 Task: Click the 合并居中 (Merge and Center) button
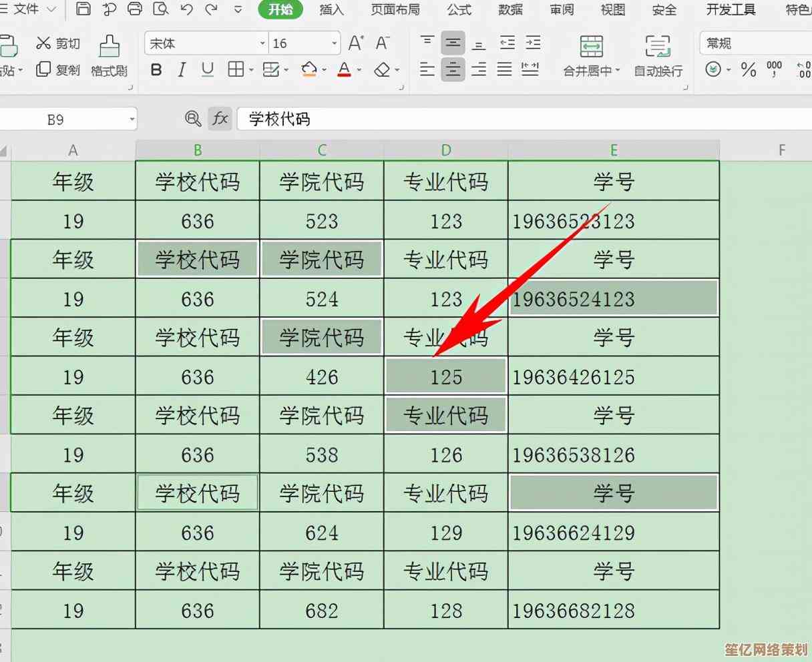pyautogui.click(x=591, y=56)
